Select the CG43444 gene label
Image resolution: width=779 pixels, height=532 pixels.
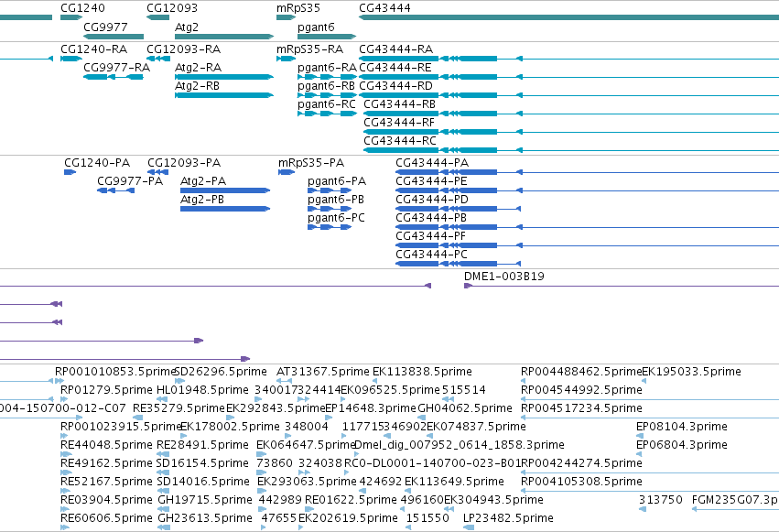pyautogui.click(x=384, y=8)
